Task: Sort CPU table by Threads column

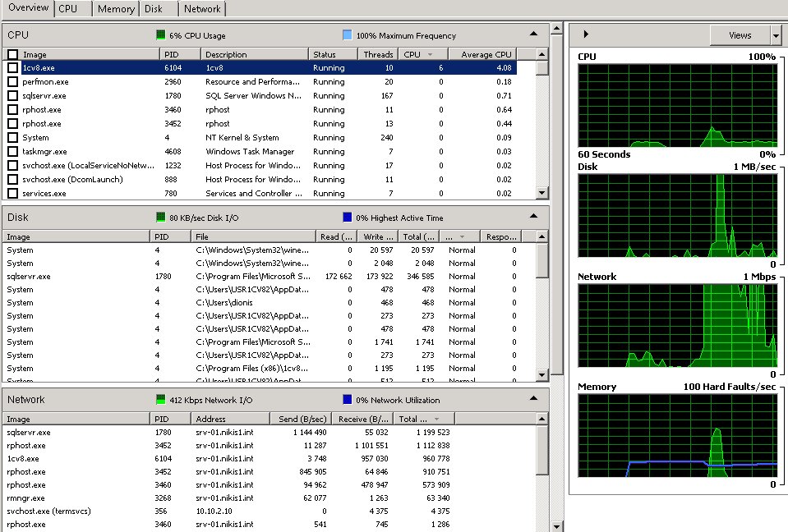Action: pos(378,54)
